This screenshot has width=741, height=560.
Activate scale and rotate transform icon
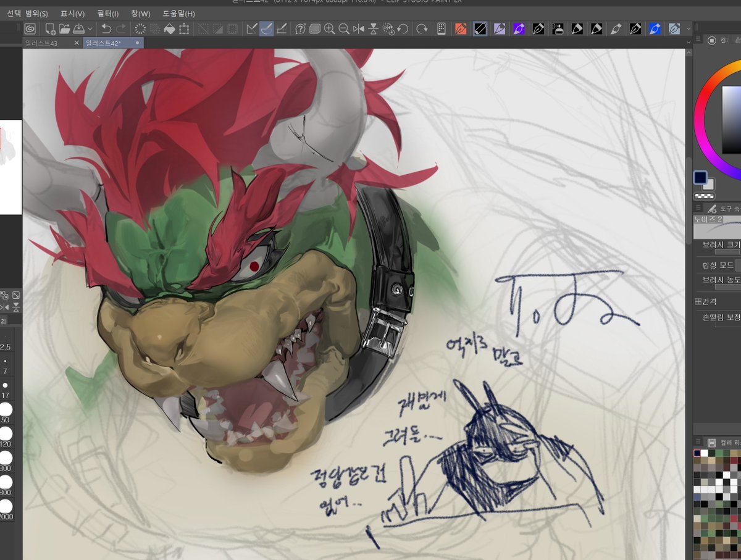click(185, 28)
